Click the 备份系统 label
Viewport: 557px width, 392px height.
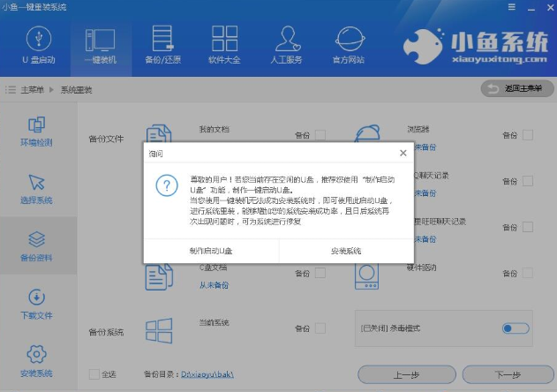point(106,332)
